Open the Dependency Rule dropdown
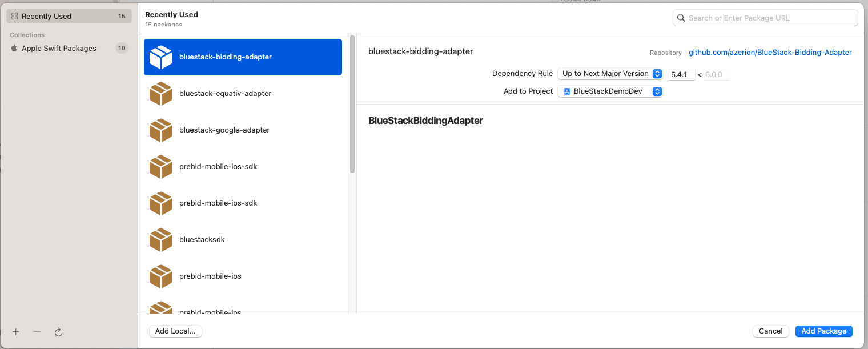This screenshot has width=868, height=349. coord(610,73)
